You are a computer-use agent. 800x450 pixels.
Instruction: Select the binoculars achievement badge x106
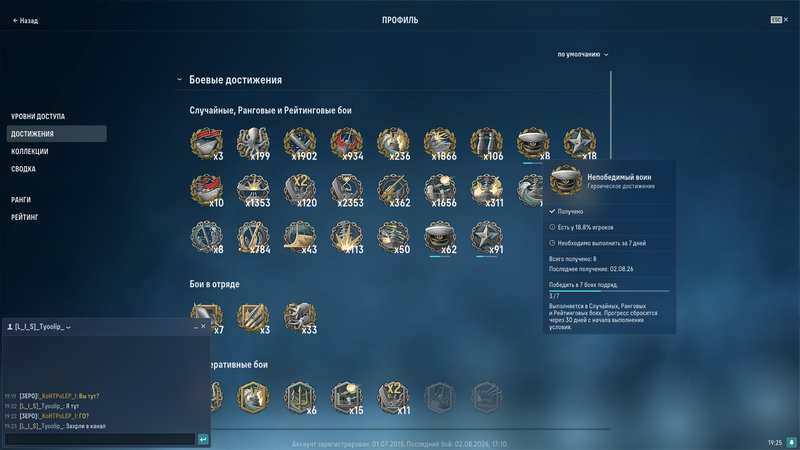[x=487, y=143]
